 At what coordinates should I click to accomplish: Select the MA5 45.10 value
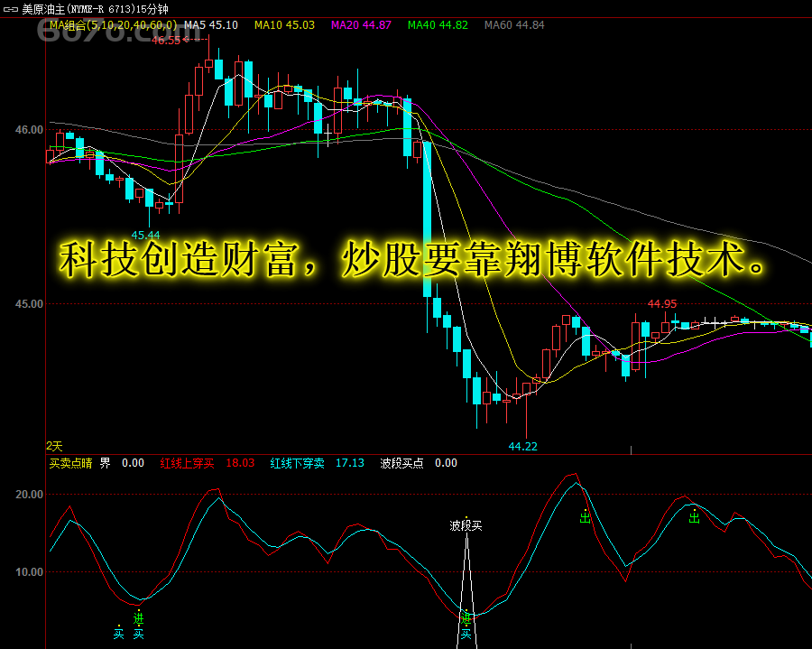(x=211, y=25)
